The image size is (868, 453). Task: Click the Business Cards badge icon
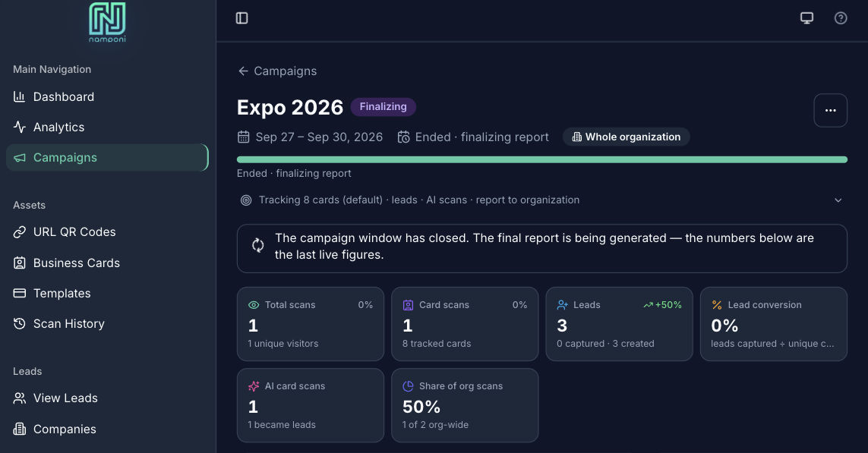(x=20, y=263)
